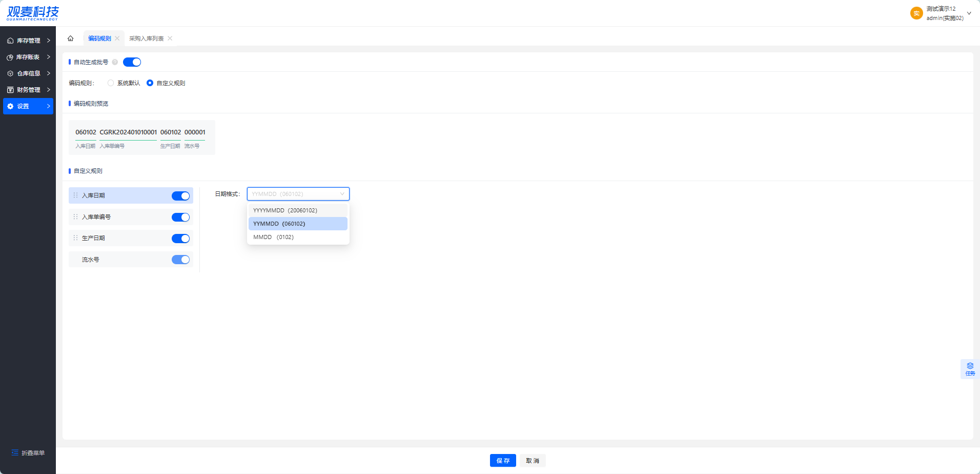
Task: Expand the 财务管理 menu chevron
Action: coord(49,90)
